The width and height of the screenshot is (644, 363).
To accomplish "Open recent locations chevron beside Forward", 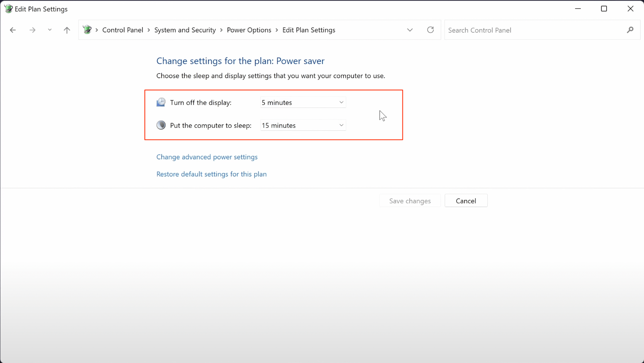I will click(x=50, y=30).
